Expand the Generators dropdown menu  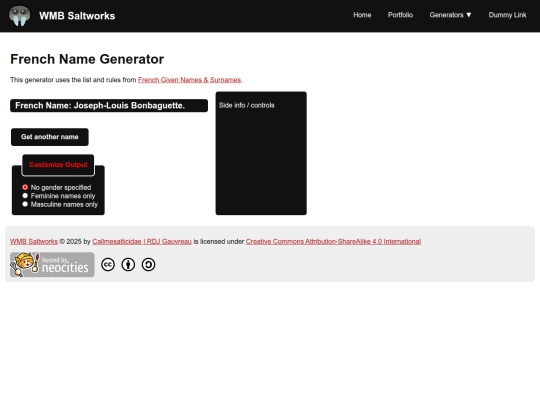[450, 15]
